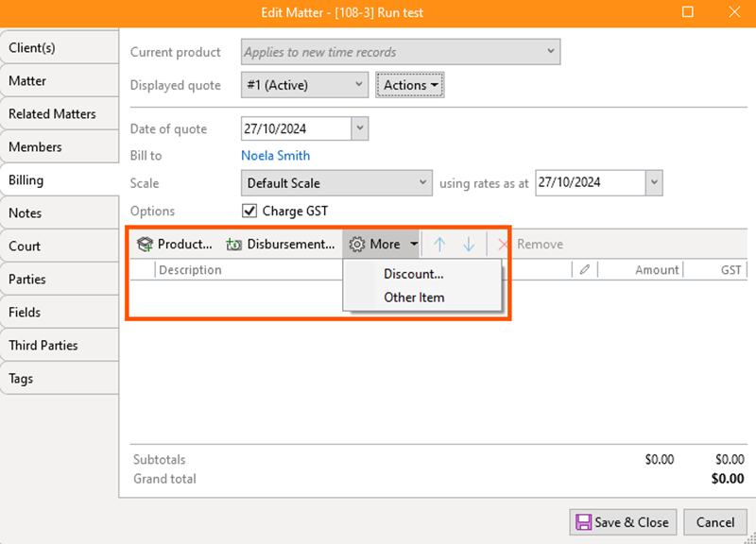Expand the Scale dropdown
Viewport: 756px width, 544px height.
(x=337, y=182)
